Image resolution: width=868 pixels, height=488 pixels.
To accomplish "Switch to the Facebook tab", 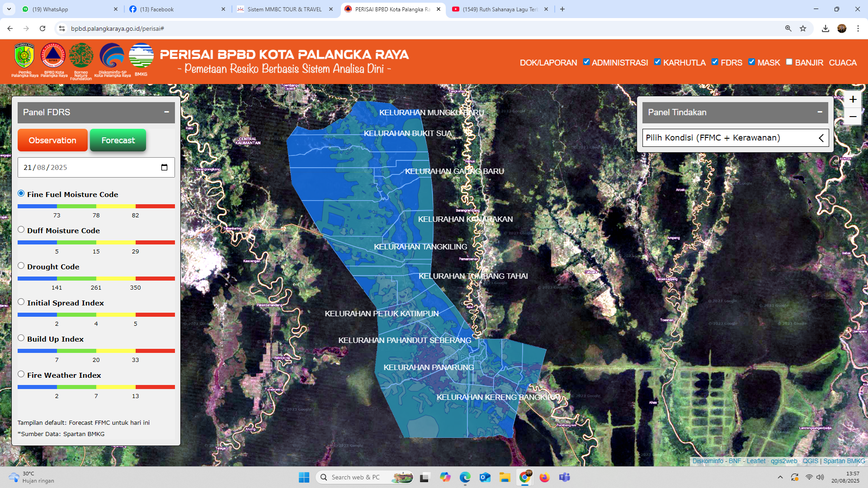I will 177,9.
